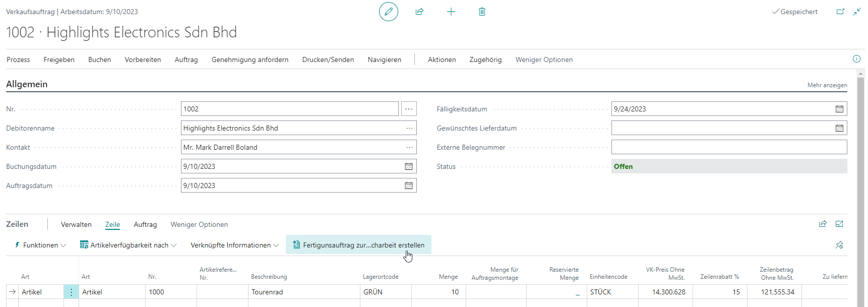The image size is (868, 307).
Task: Open Kontakt lookup ellipsis
Action: coord(409,147)
